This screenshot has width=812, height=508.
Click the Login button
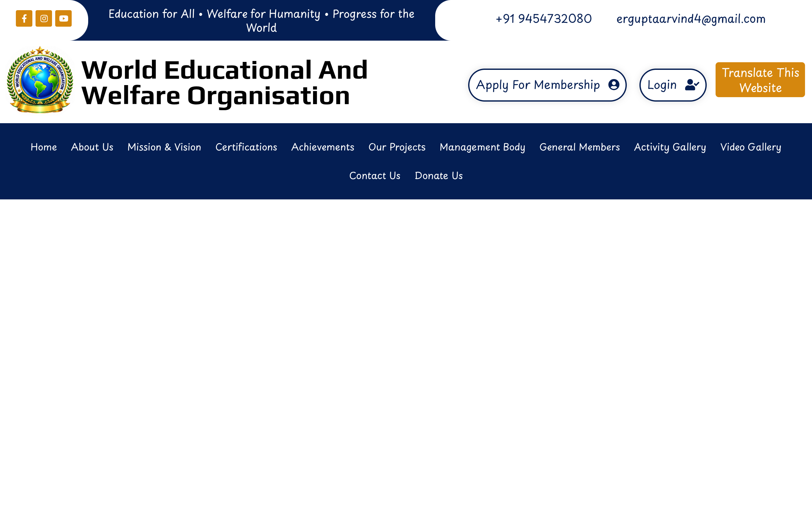click(x=673, y=85)
